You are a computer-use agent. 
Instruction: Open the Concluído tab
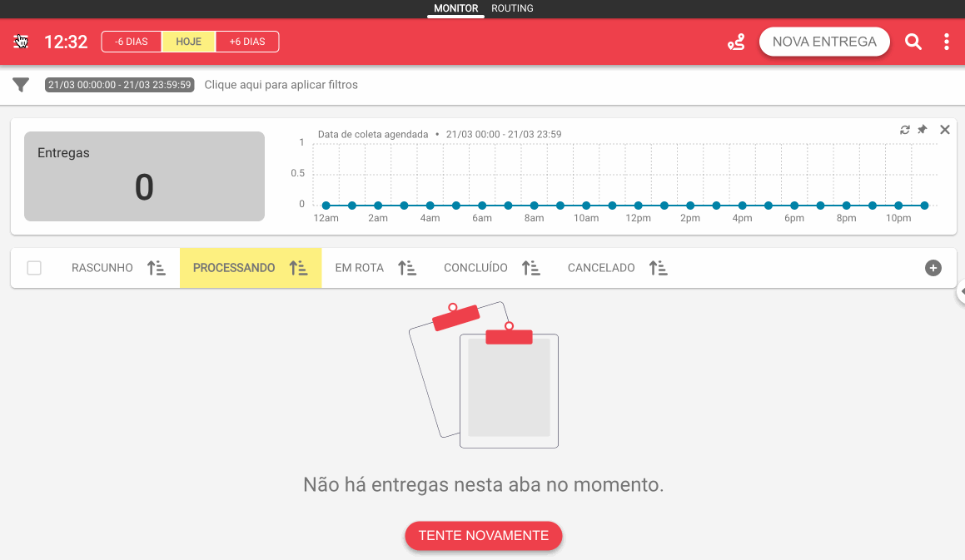point(475,268)
